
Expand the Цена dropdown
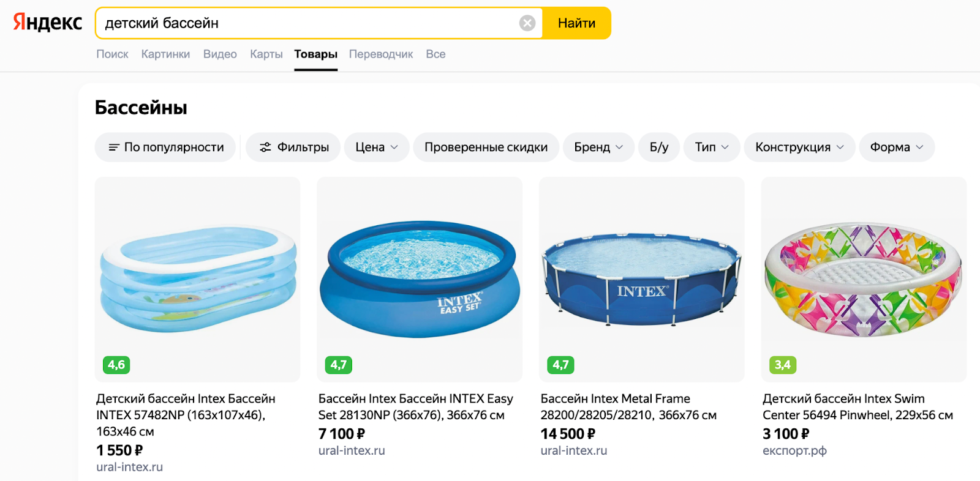(376, 147)
